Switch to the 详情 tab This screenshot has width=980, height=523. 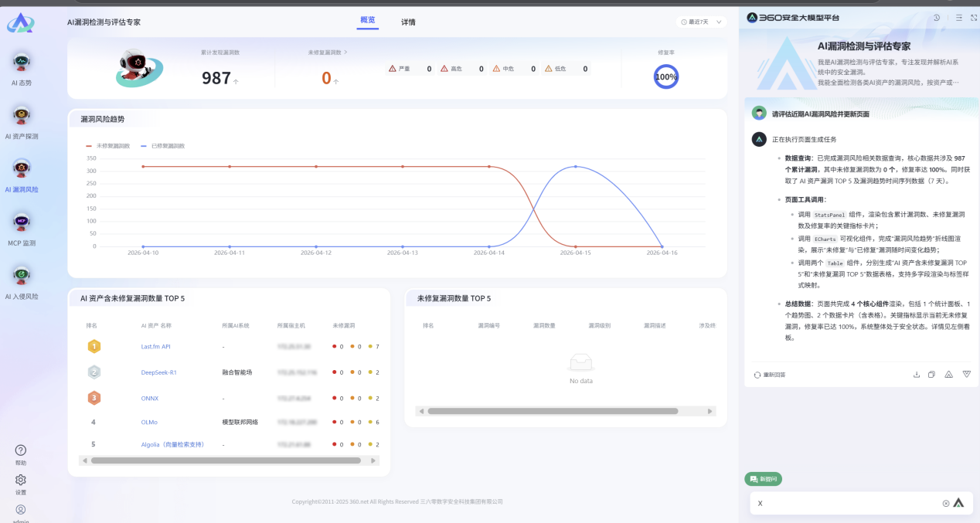408,22
